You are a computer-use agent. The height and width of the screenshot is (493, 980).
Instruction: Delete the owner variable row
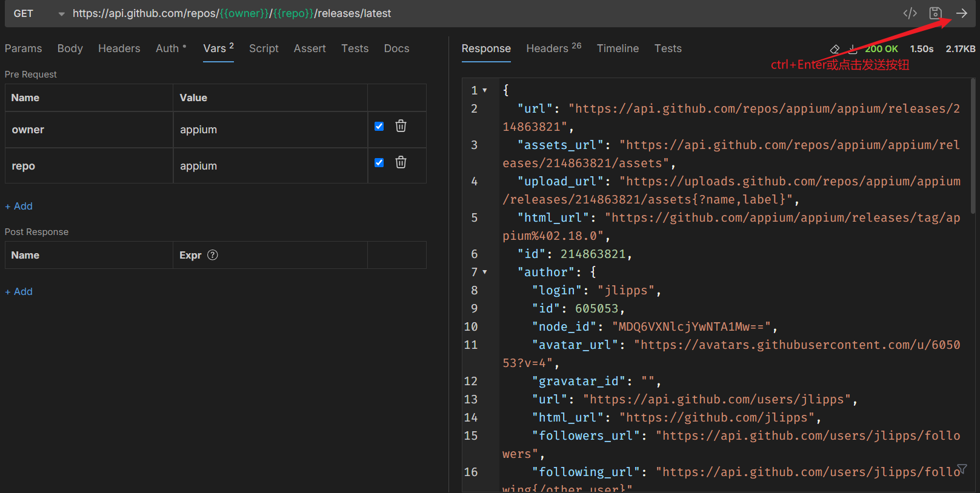click(x=401, y=126)
